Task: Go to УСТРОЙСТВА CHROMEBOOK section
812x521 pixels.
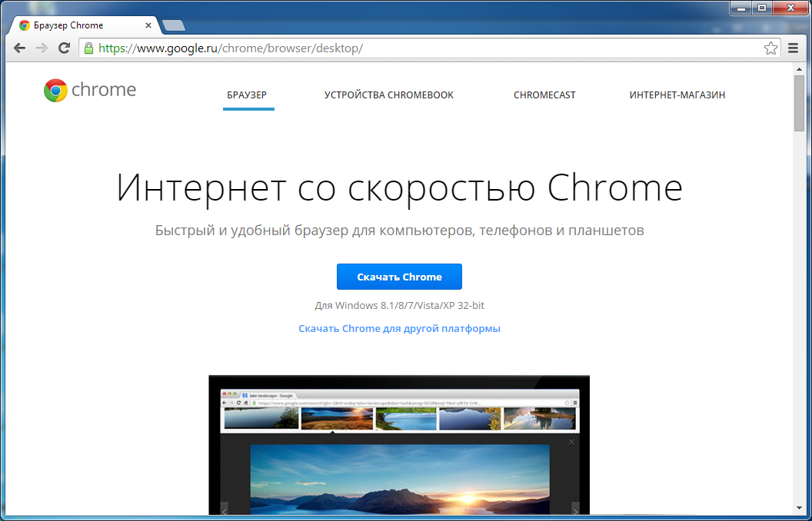Action: click(389, 95)
